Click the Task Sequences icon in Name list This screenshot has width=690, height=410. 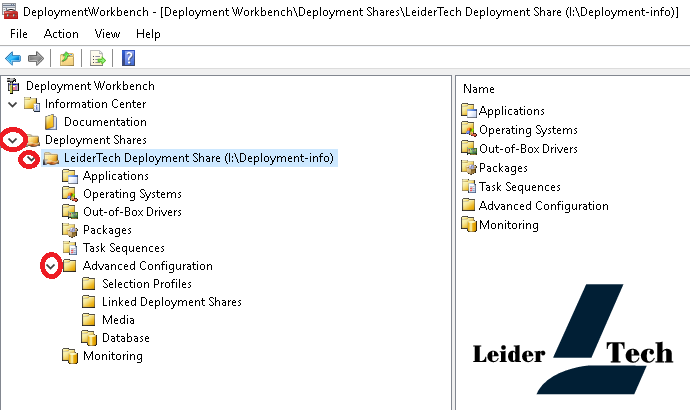point(469,187)
